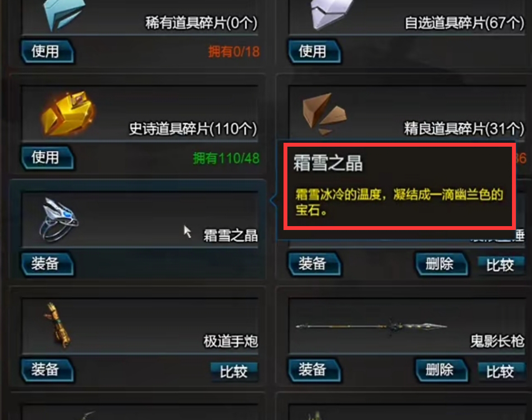Image resolution: width=532 pixels, height=420 pixels.
Task: Select the golden epic fragment icon
Action: (x=68, y=113)
